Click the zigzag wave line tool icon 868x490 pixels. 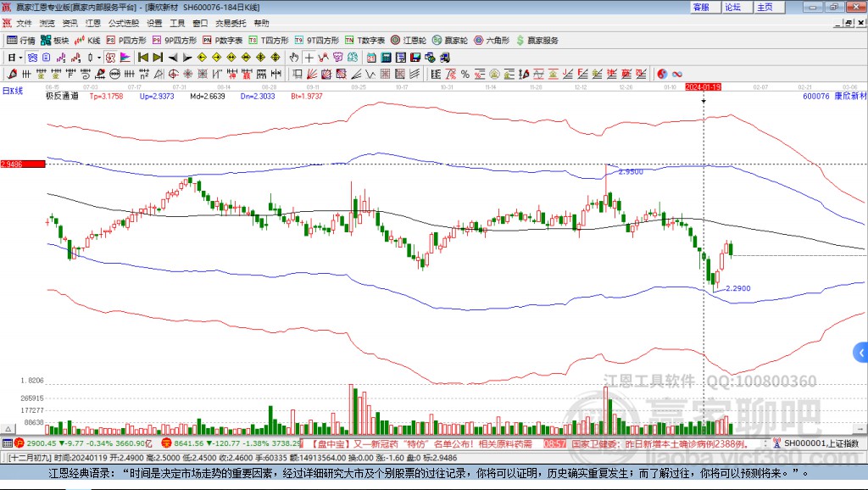[370, 75]
